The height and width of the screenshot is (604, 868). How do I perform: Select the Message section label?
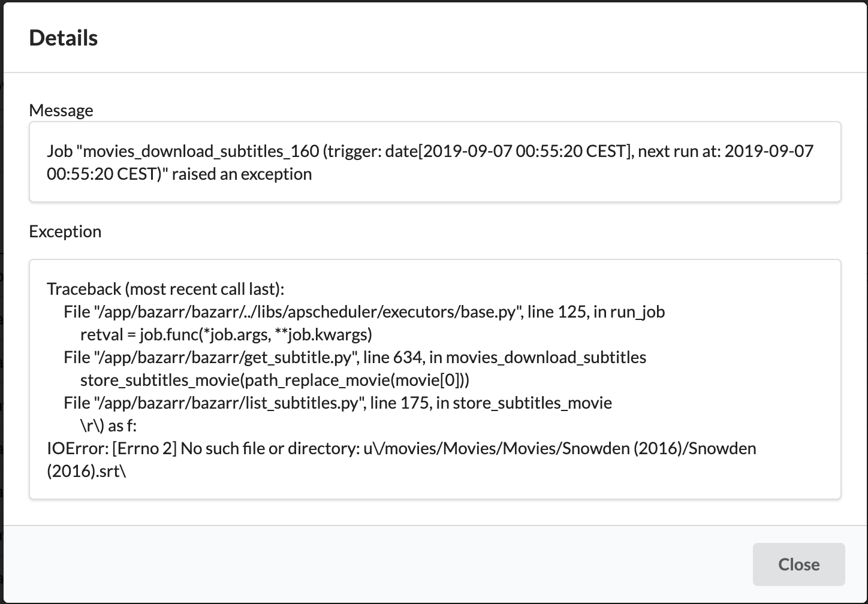click(x=61, y=110)
